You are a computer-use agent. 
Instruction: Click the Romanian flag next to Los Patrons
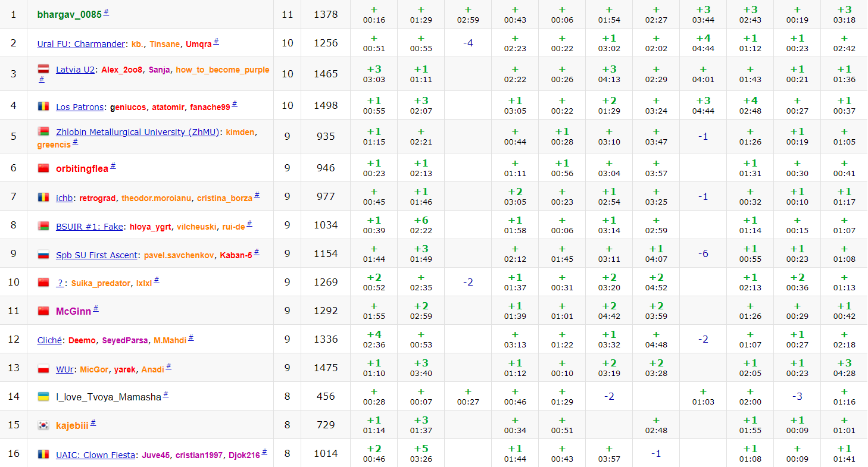click(x=43, y=106)
